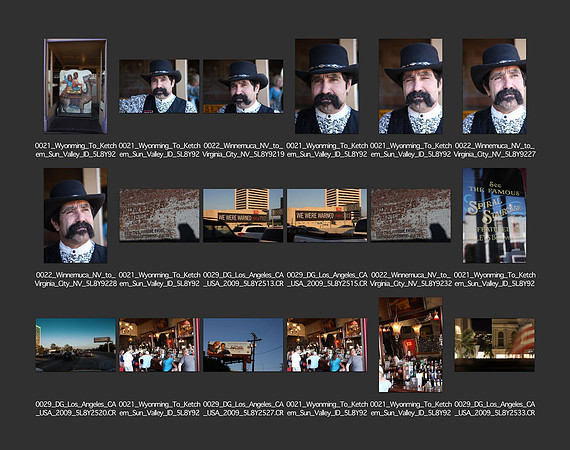570x450 pixels.
Task: Select night building with flag thumbnail
Action: [x=494, y=345]
